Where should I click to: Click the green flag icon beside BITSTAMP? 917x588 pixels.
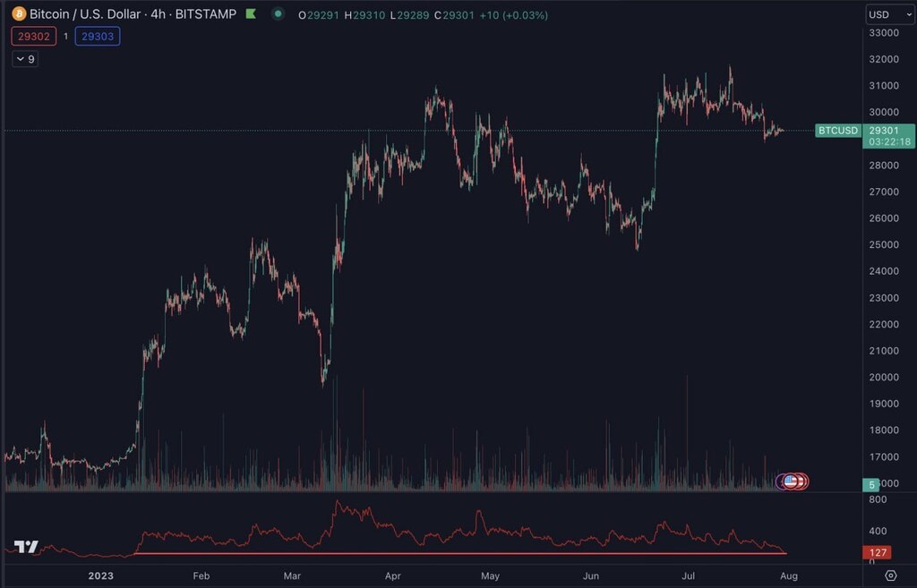[x=251, y=13]
